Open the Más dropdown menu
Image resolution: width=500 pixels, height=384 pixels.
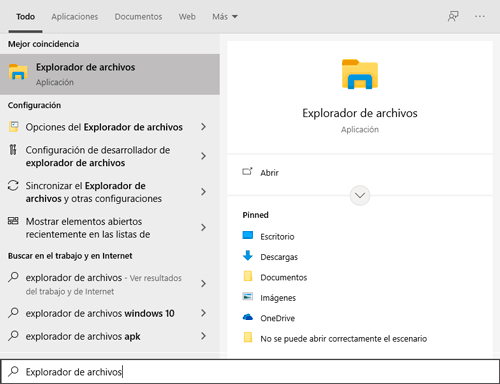(225, 17)
